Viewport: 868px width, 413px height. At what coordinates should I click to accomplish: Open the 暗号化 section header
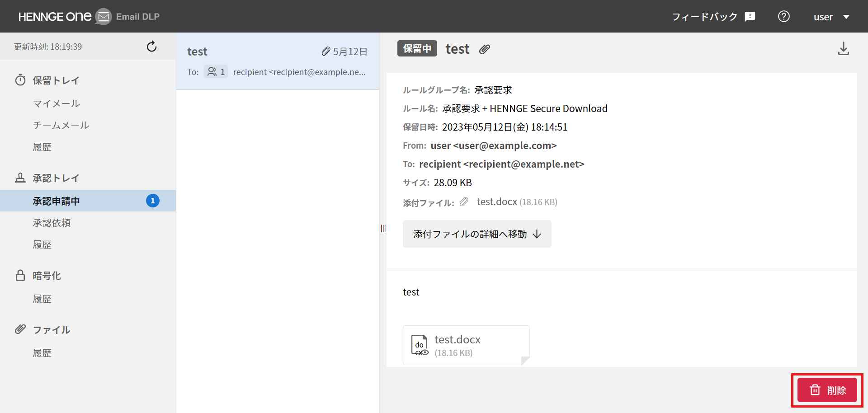pyautogui.click(x=47, y=276)
